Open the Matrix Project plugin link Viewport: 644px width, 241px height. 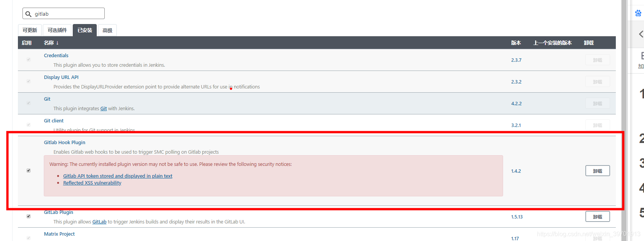point(59,234)
